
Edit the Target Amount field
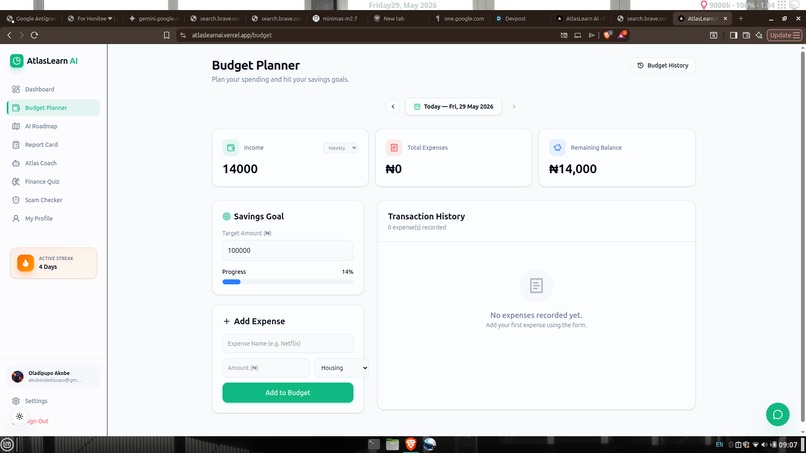(x=287, y=250)
